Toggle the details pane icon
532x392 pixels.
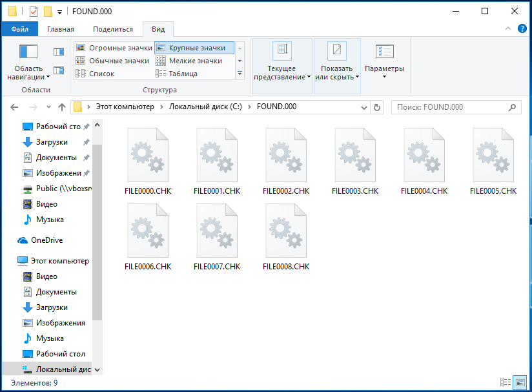(59, 70)
